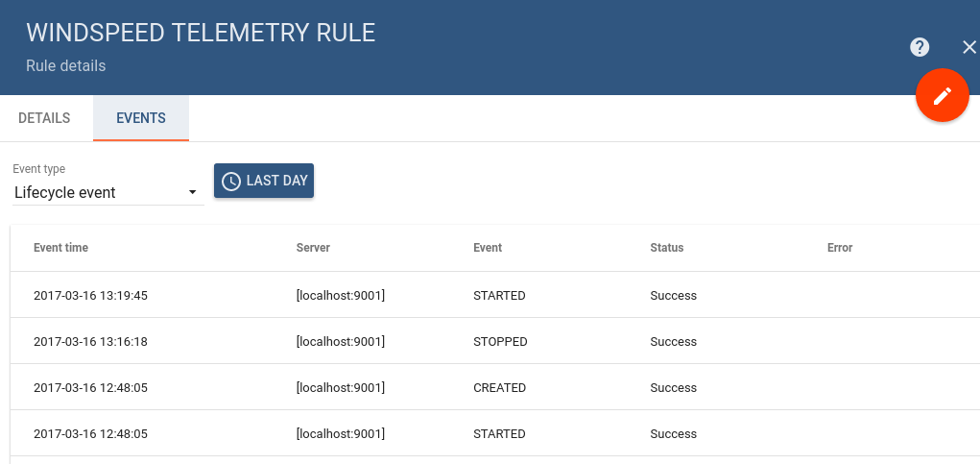Click the Event column header
The height and width of the screenshot is (464, 980).
488,247
